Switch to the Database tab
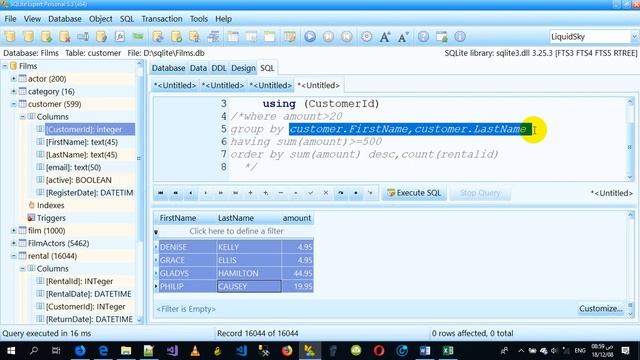The width and height of the screenshot is (640, 360). [x=168, y=68]
